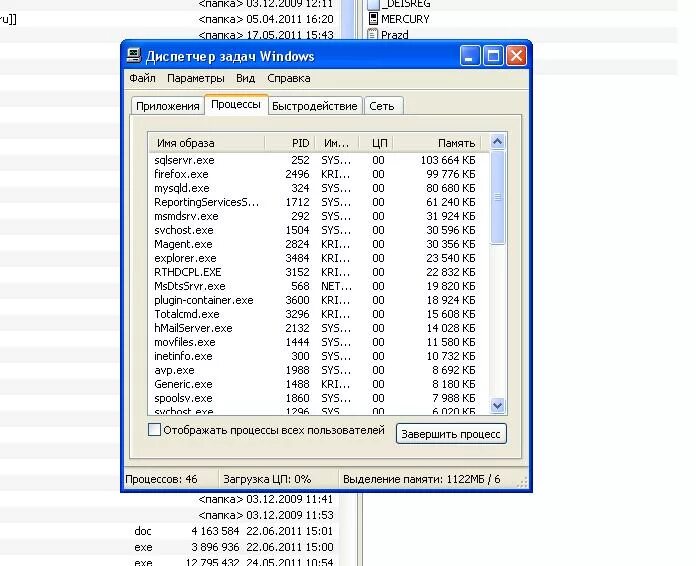Open the Параметры menu
This screenshot has width=696, height=566.
(196, 78)
